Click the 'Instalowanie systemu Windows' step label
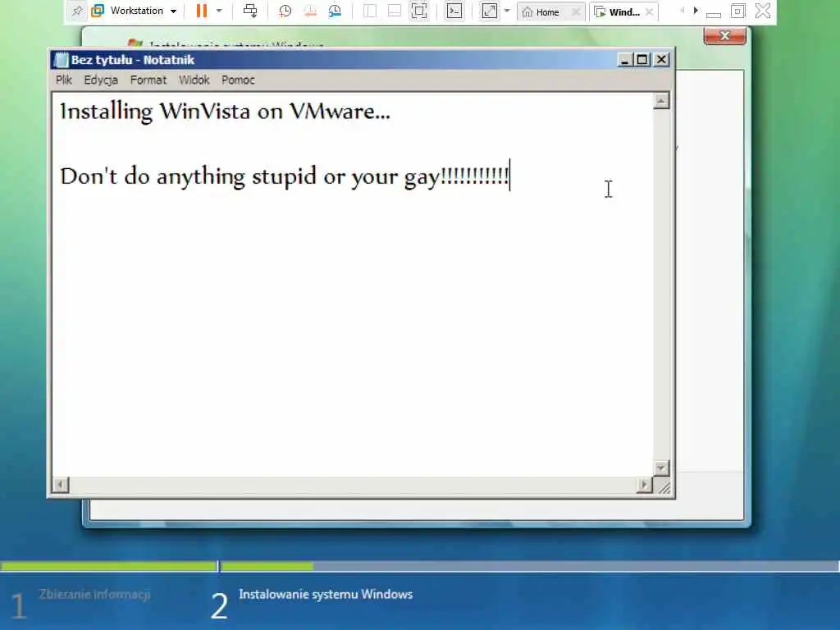The height and width of the screenshot is (630, 840). pos(326,594)
